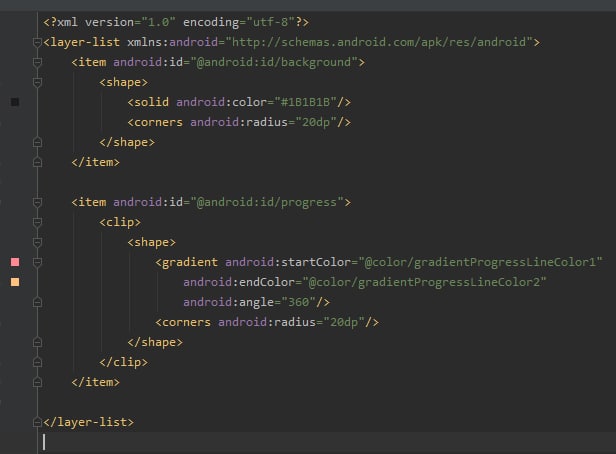616x454 pixels.
Task: Collapse the item @android:id/progress fold marker
Action: click(37, 202)
